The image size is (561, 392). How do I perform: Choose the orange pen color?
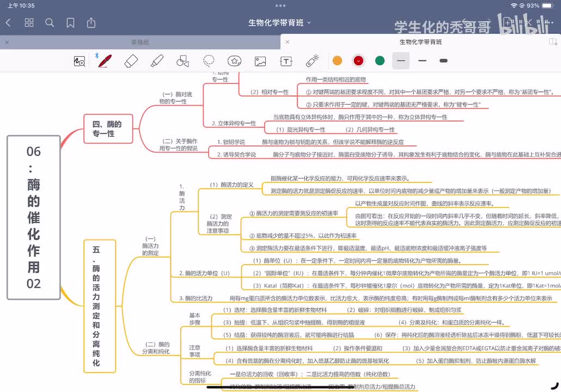(x=337, y=61)
